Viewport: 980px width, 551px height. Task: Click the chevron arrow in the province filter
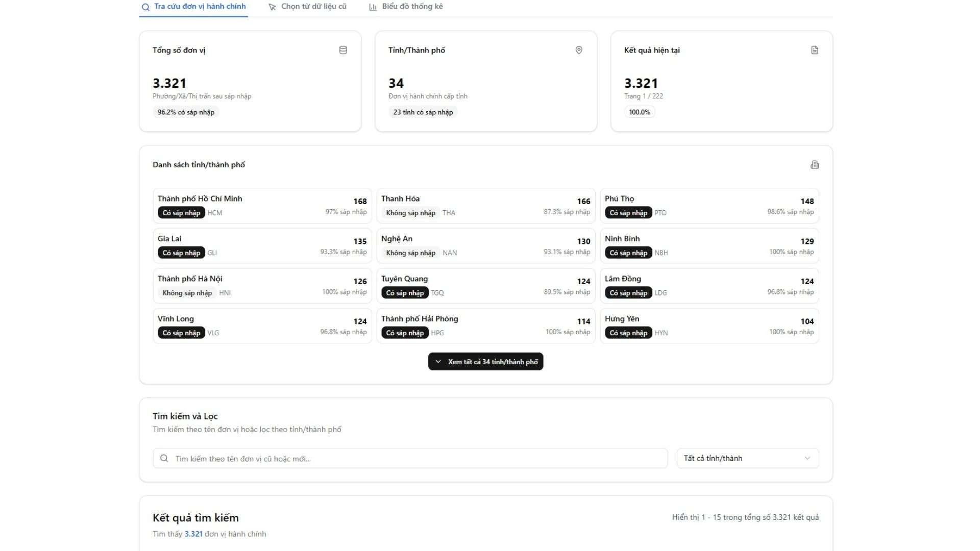point(807,458)
